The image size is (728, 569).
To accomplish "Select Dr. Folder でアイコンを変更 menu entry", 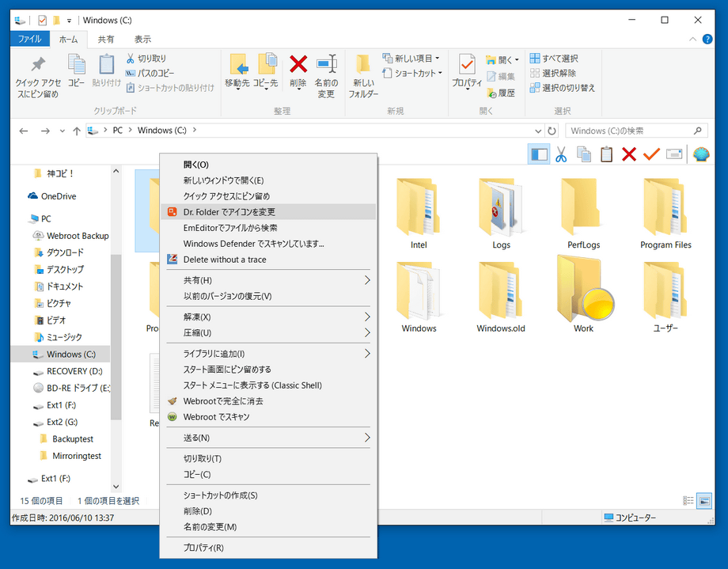I will [268, 212].
